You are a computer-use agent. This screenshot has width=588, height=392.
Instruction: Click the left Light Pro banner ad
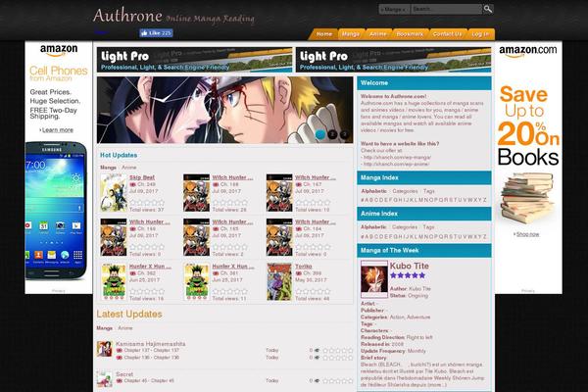click(194, 60)
